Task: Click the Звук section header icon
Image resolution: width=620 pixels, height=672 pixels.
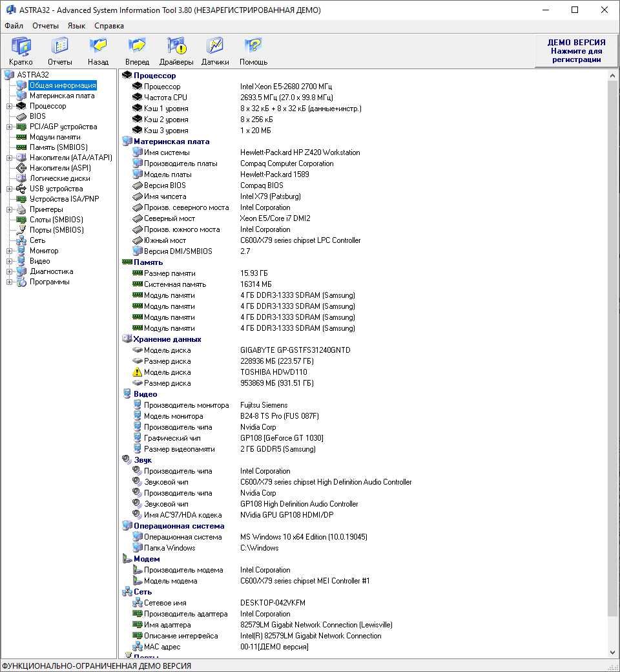Action: pos(127,459)
